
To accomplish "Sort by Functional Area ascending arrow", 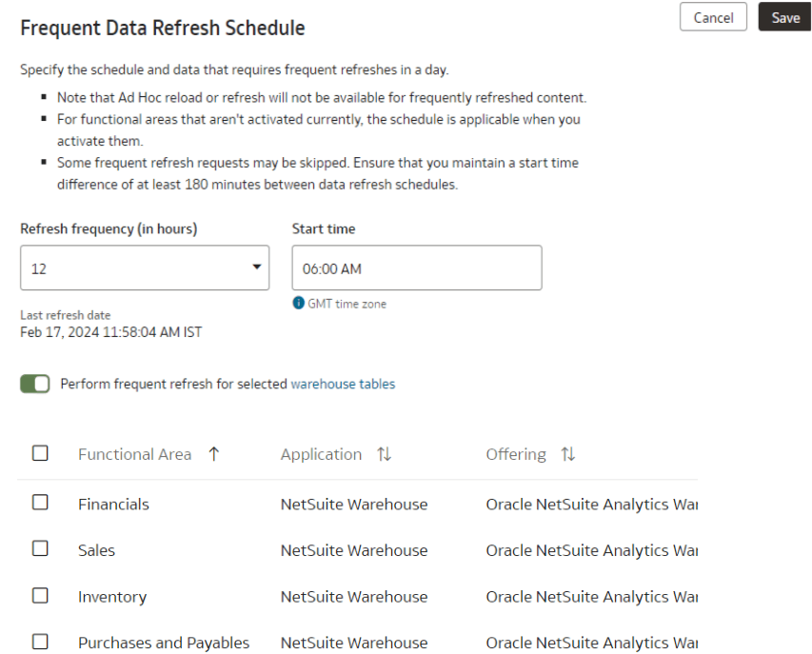I will pyautogui.click(x=214, y=454).
